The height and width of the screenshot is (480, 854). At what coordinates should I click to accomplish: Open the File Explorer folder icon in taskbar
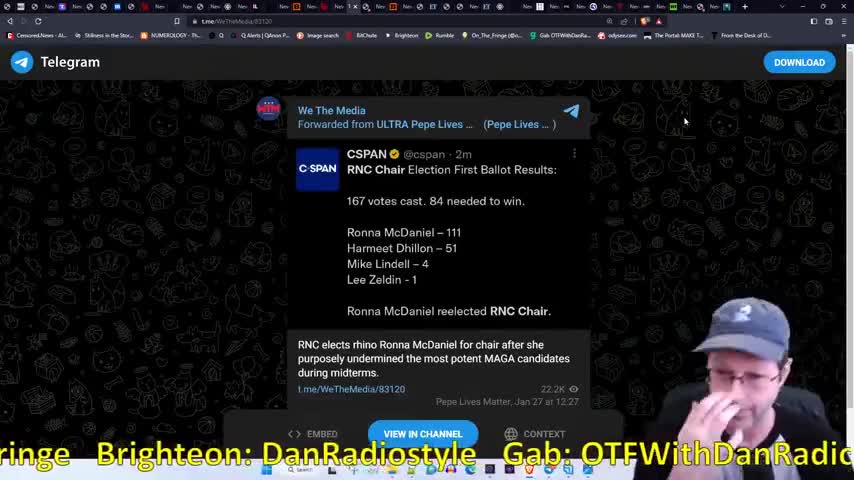392,470
